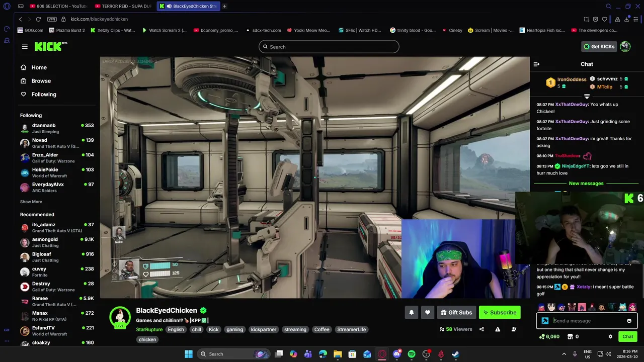Open Ramee recommended channel
The height and width of the screenshot is (362, 644).
pyautogui.click(x=57, y=301)
